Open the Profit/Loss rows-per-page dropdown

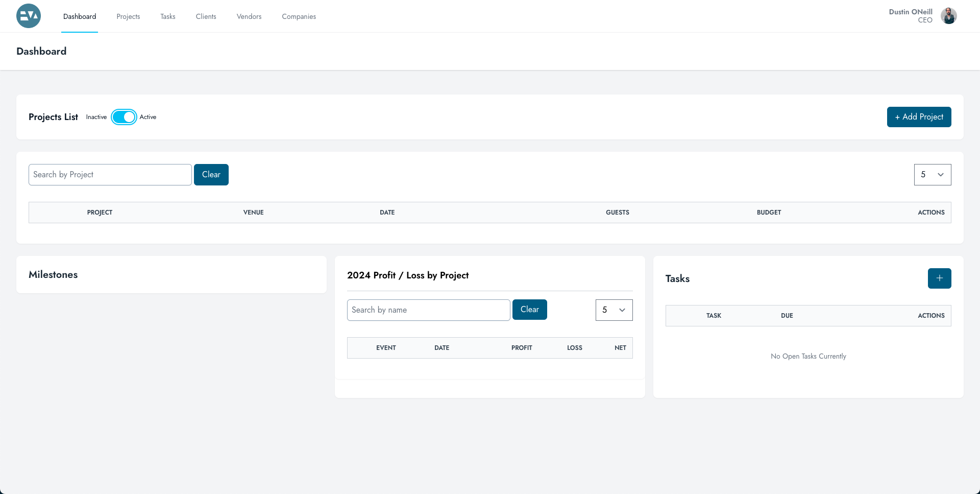(614, 310)
